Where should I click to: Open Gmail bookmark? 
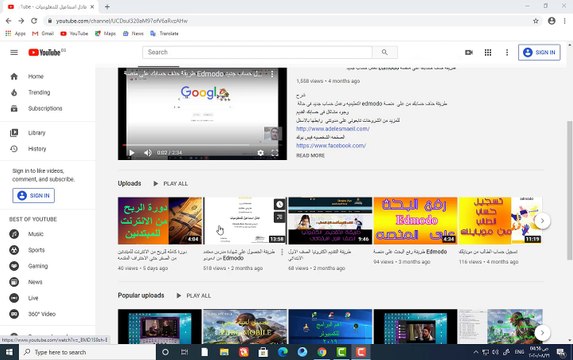pyautogui.click(x=43, y=33)
